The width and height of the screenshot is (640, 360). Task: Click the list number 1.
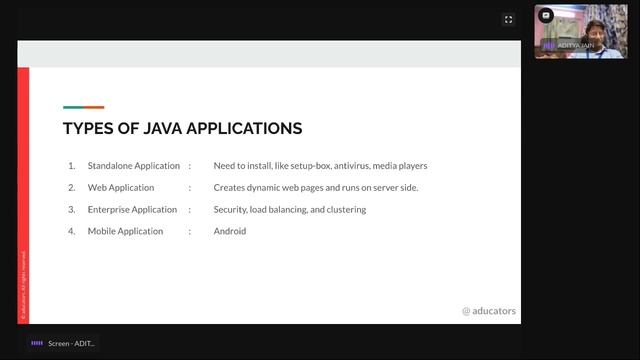coord(71,166)
